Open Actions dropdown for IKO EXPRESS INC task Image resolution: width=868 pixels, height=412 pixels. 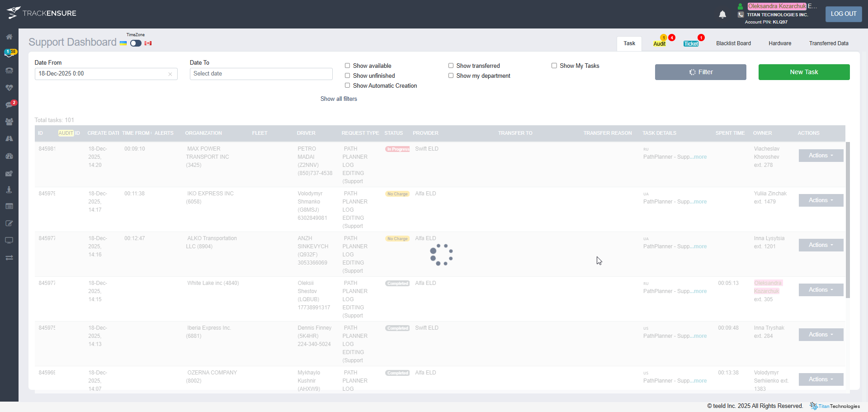pyautogui.click(x=821, y=200)
